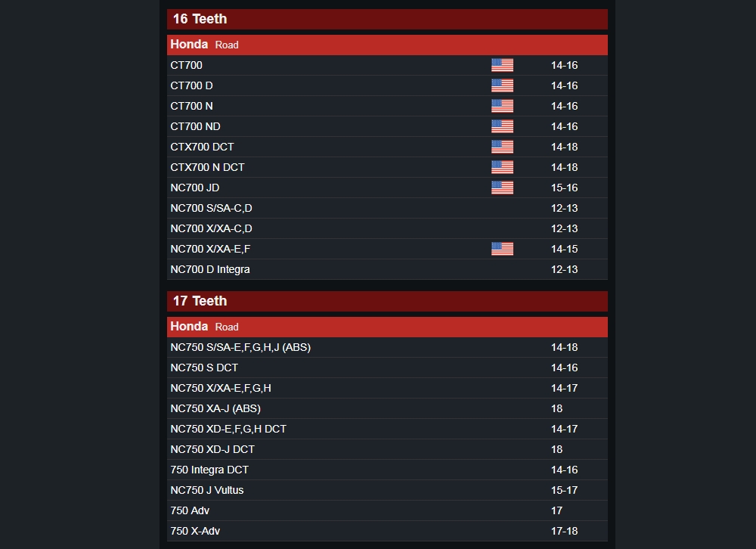Click the US flag beside CTX700 DCT

tap(502, 147)
